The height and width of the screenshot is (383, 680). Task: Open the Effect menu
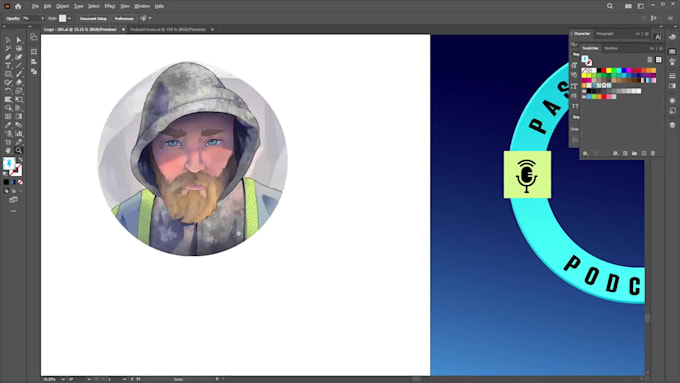pos(110,6)
